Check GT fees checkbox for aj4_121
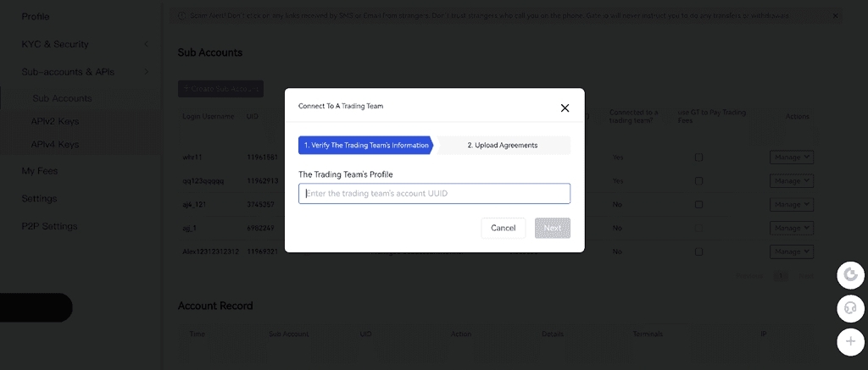 (x=698, y=205)
